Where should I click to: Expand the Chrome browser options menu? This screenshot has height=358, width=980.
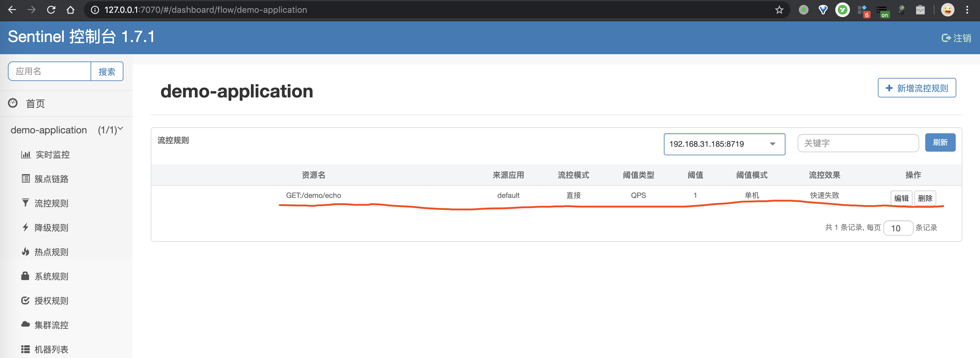[968, 10]
